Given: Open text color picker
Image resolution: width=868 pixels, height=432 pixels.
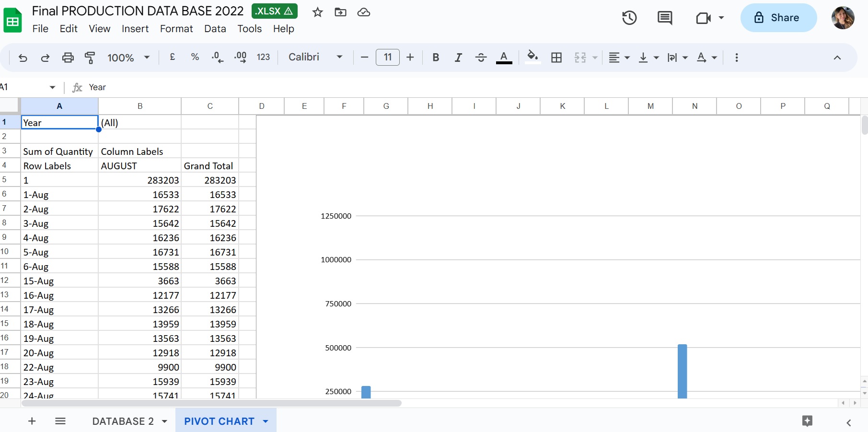Looking at the screenshot, I should (x=504, y=58).
